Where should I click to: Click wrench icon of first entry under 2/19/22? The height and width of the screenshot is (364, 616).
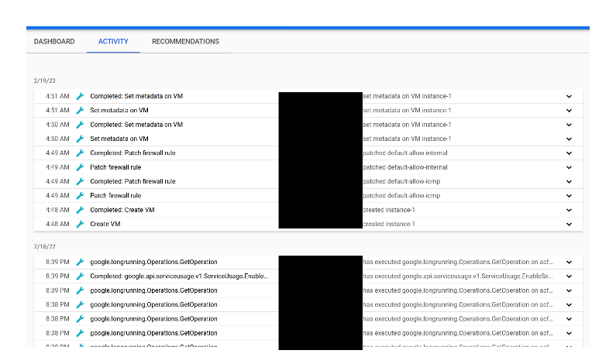(x=80, y=96)
